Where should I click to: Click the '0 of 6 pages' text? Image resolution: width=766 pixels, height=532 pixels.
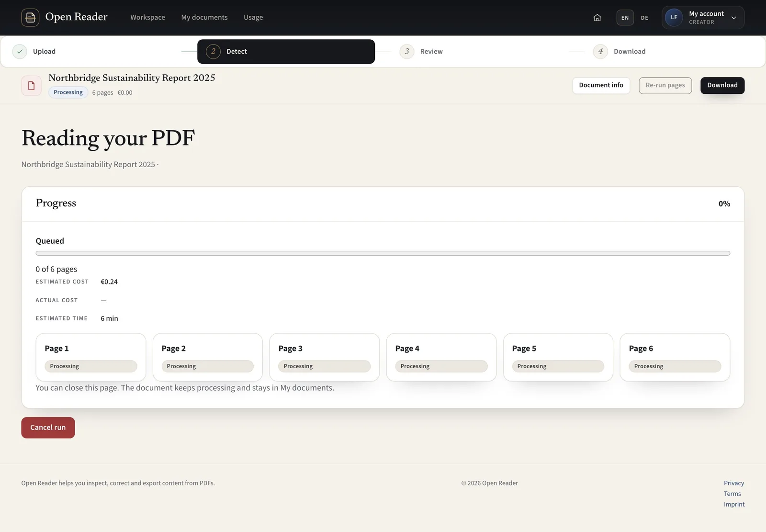pyautogui.click(x=56, y=269)
